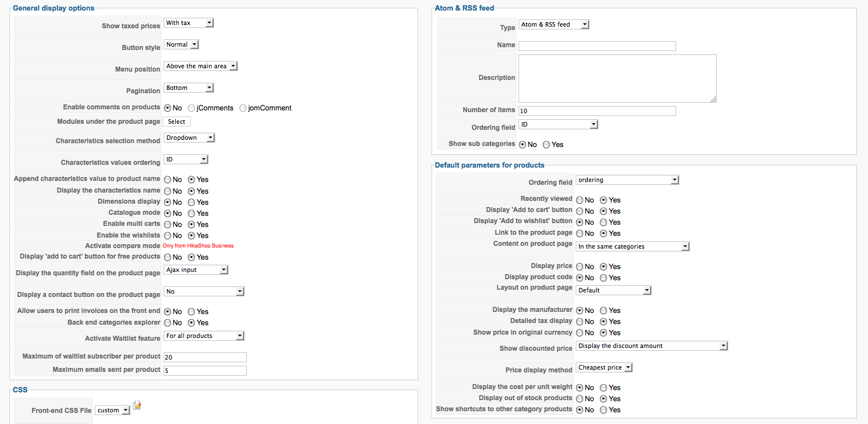Viewport: 868px width, 424px height.
Task: Click the Maximum of waitlist subscriber field
Action: [205, 357]
